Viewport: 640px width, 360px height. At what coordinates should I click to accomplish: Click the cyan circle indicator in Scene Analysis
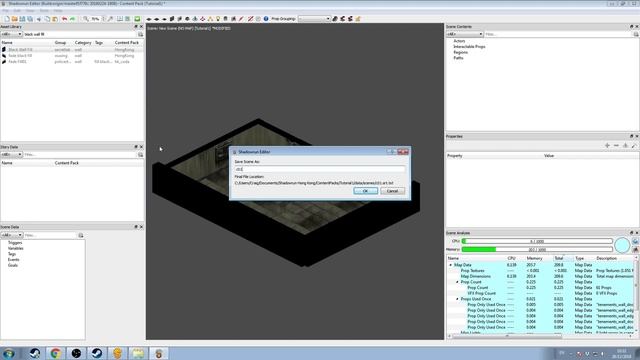click(x=622, y=245)
